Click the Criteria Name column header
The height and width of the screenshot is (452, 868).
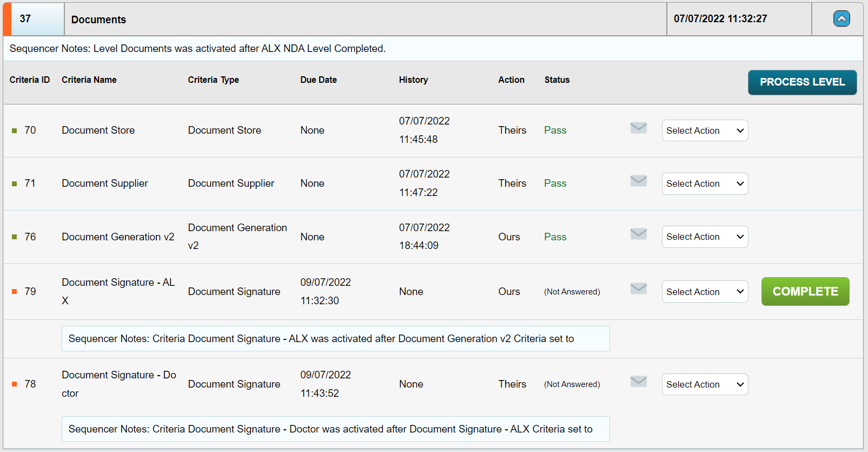89,80
